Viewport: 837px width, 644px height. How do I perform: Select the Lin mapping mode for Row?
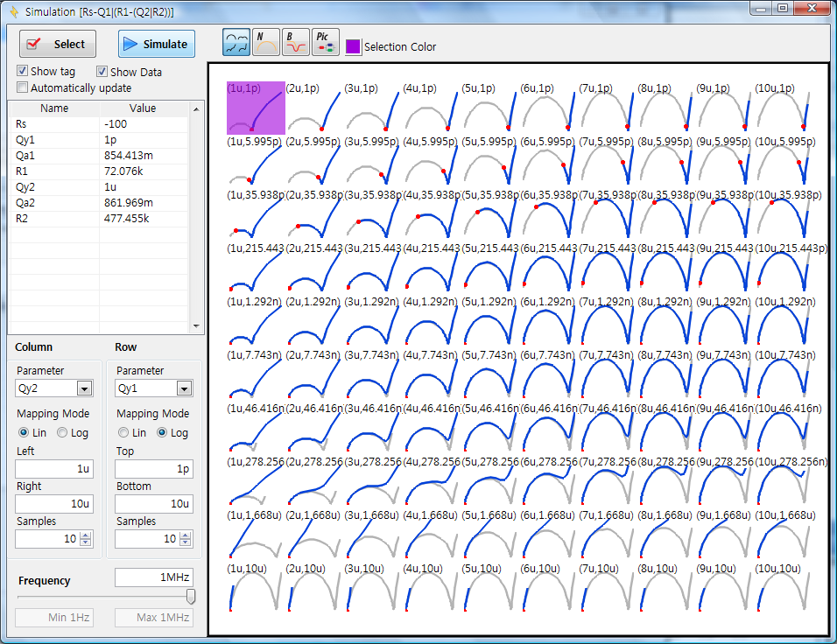(x=122, y=432)
